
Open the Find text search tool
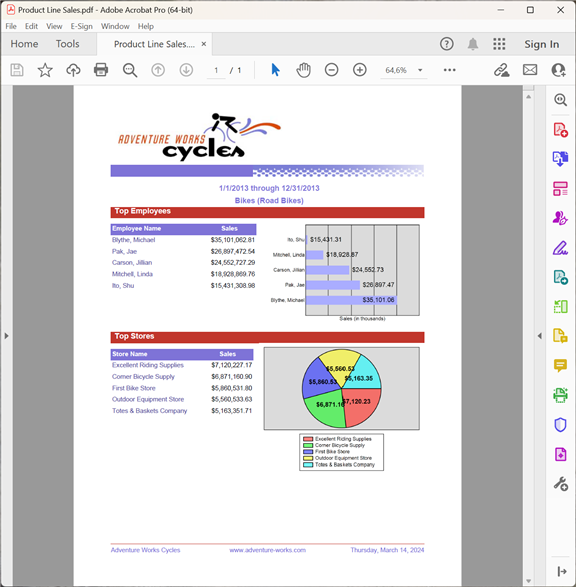(130, 70)
